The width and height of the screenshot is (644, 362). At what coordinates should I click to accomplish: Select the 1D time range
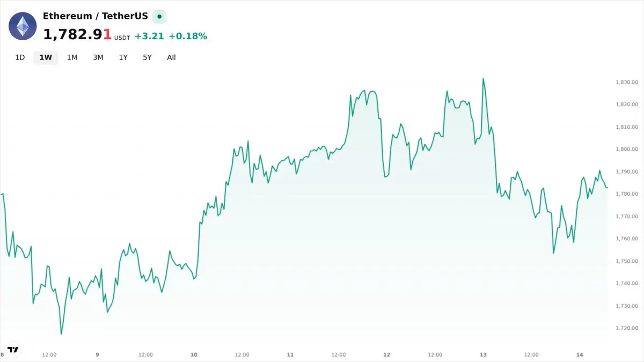(20, 57)
